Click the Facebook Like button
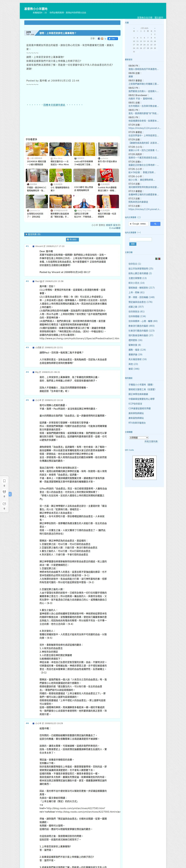Image resolution: width=186 pixels, height=868 pixels. coord(113,38)
